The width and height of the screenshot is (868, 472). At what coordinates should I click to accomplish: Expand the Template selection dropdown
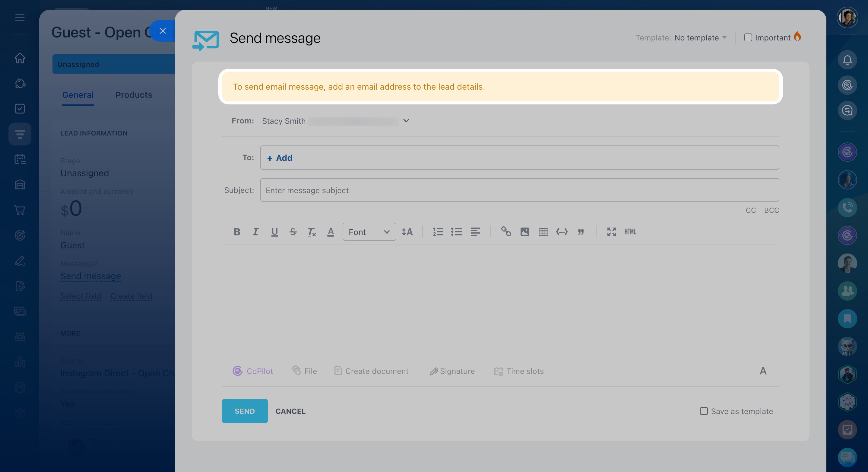[x=700, y=38]
